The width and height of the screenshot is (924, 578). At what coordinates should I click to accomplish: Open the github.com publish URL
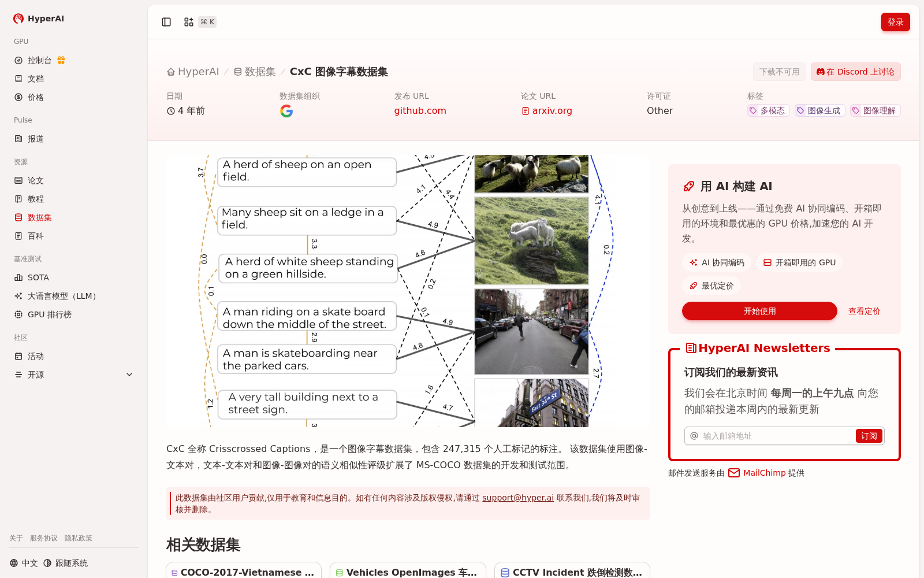click(420, 111)
